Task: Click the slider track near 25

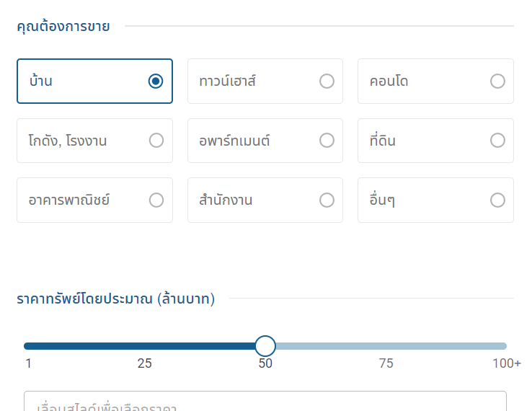Action: (x=145, y=346)
